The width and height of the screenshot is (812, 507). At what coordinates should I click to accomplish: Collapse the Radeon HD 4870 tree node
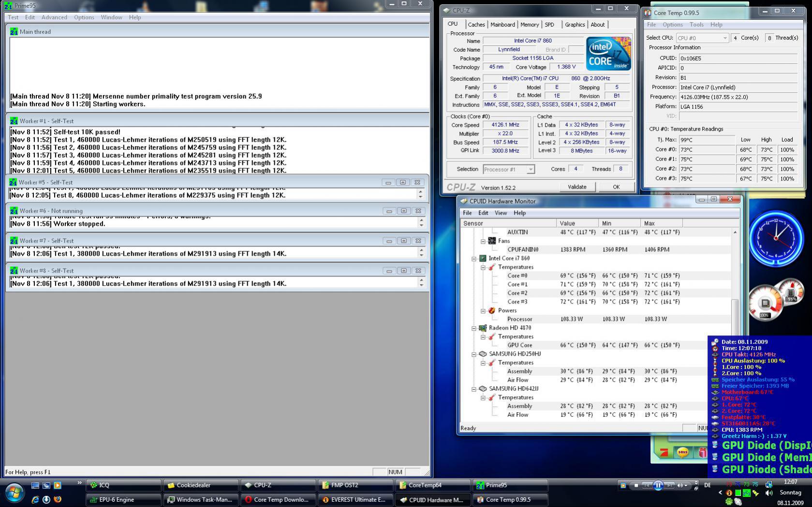[x=474, y=328]
